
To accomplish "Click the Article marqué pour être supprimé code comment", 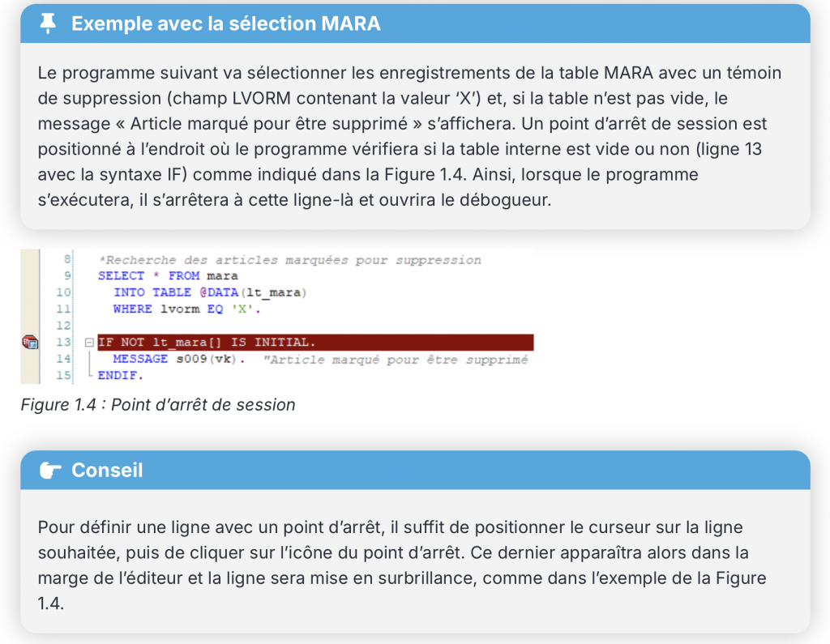I will click(x=396, y=360).
